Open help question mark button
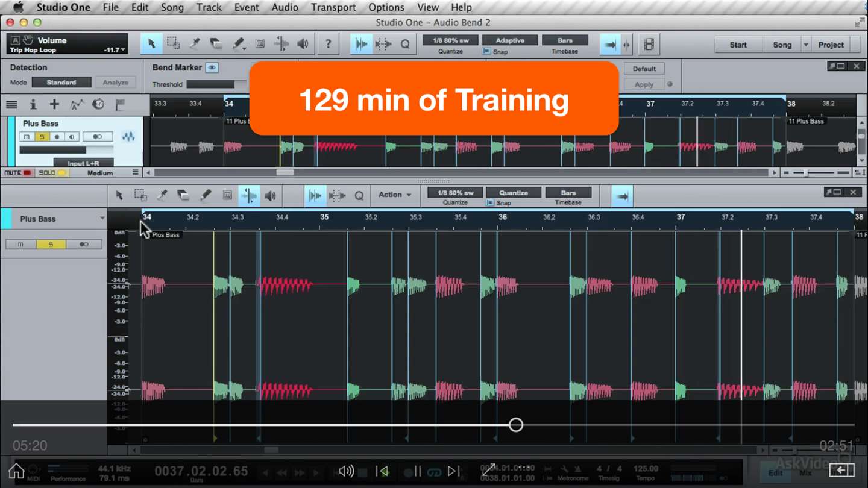868x488 pixels. [328, 44]
